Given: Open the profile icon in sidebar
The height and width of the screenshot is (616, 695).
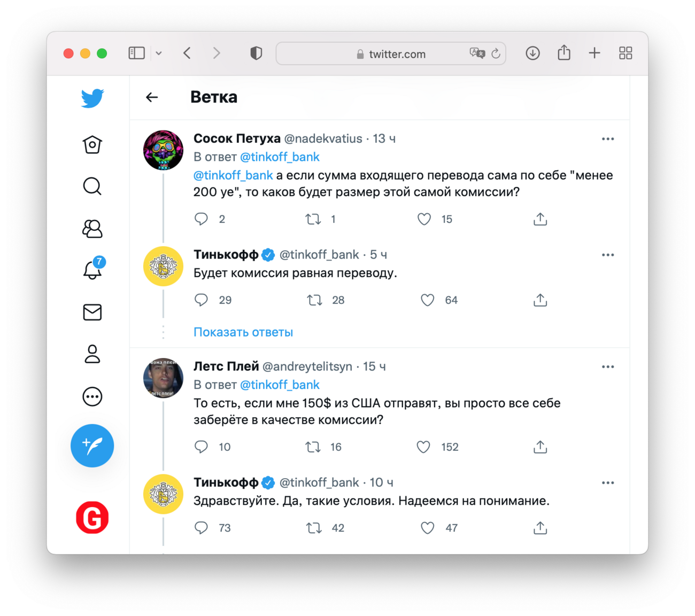Looking at the screenshot, I should click(x=92, y=354).
